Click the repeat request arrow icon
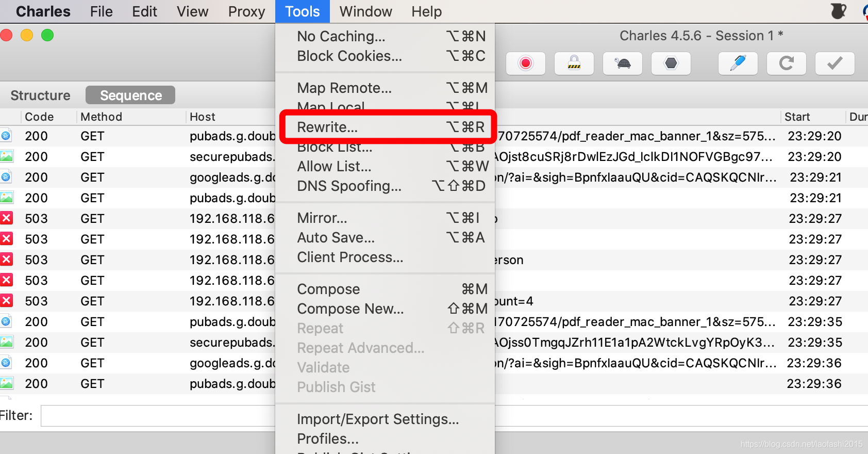Screen dimensions: 868x454 (x=787, y=63)
